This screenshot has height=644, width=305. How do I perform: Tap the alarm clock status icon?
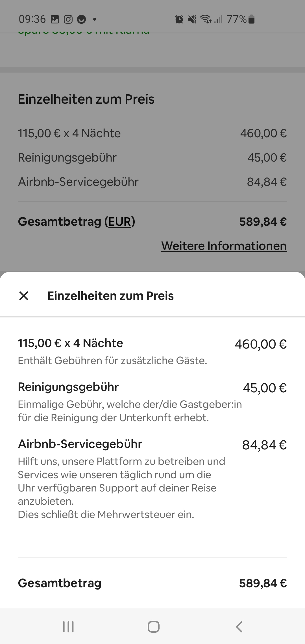point(179,19)
